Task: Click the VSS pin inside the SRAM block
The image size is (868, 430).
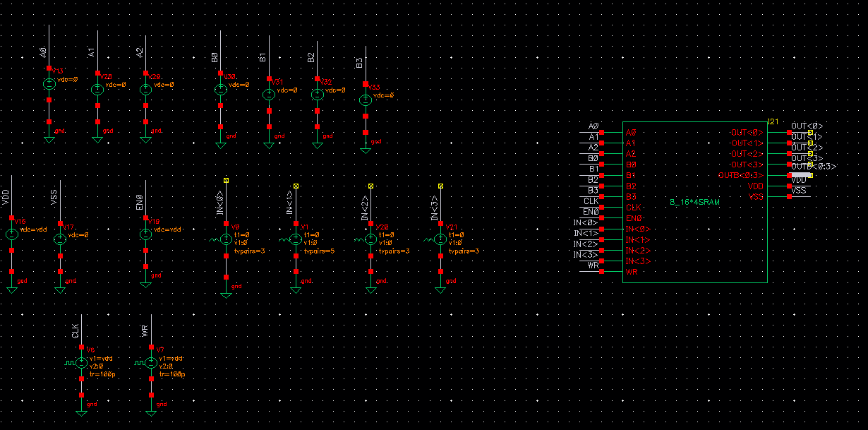Action: [x=756, y=197]
